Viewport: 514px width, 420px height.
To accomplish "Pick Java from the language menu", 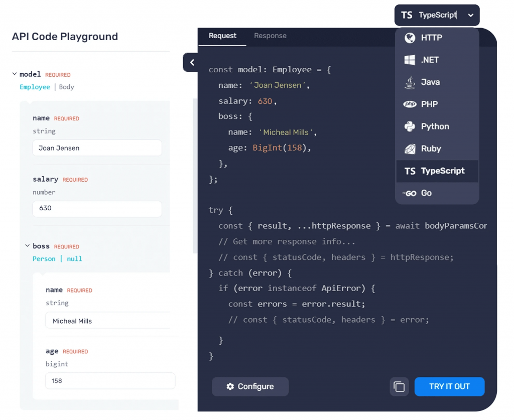I will point(437,82).
